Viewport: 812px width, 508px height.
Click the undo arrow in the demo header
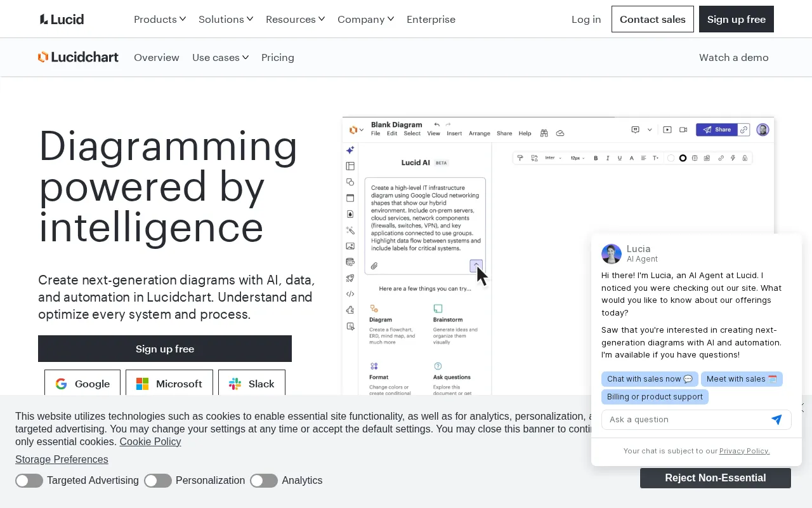436,124
